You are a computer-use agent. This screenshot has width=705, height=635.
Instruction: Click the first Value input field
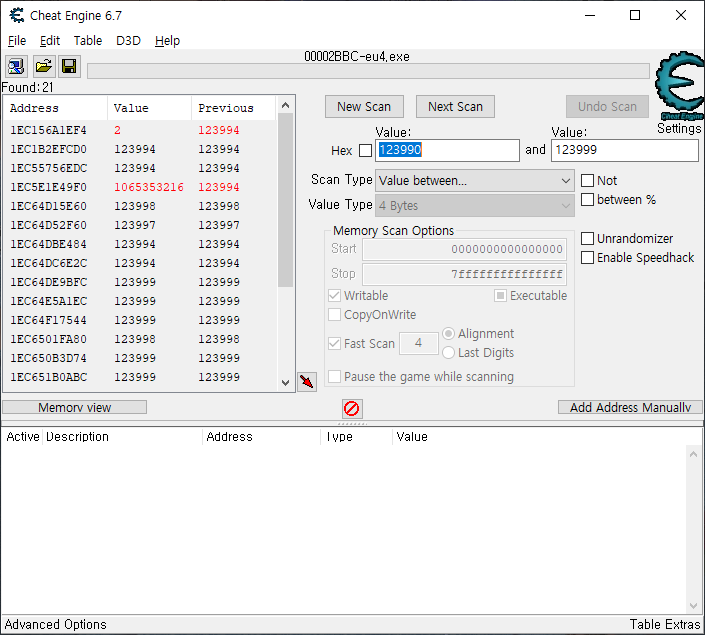pyautogui.click(x=447, y=150)
